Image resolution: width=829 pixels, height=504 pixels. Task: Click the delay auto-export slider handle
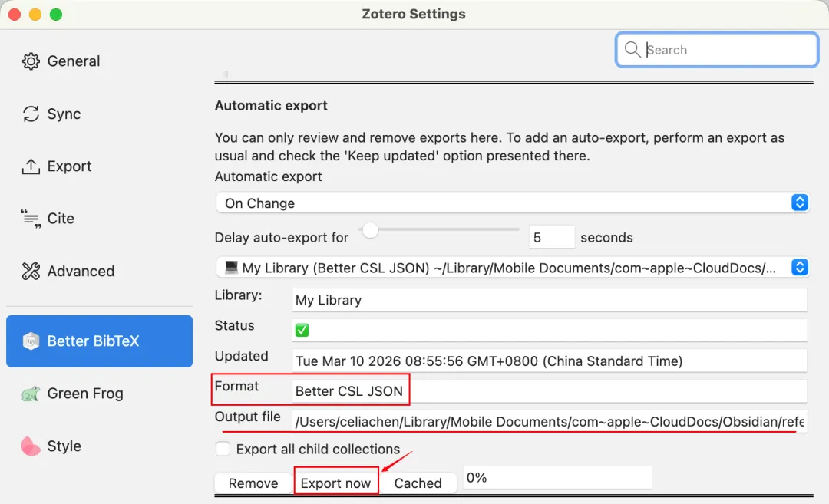pyautogui.click(x=371, y=229)
